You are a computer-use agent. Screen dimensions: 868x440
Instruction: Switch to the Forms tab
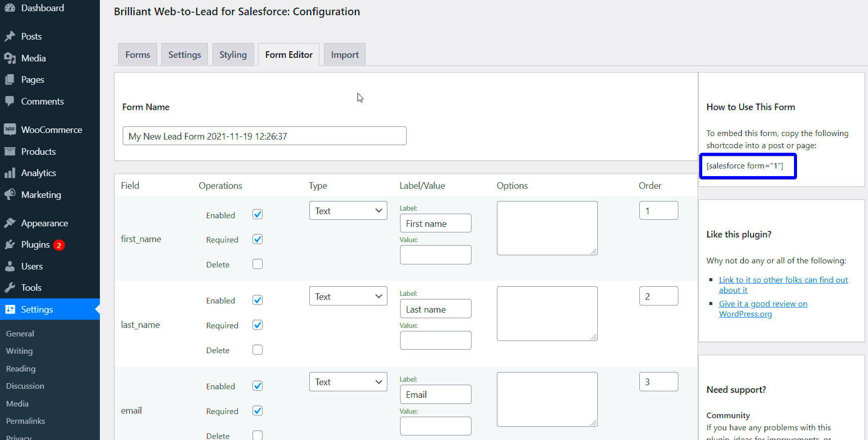(138, 54)
